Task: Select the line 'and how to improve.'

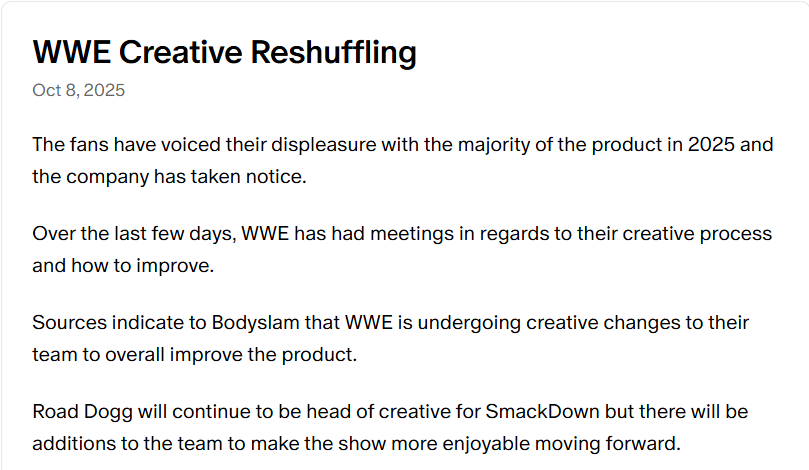Action: point(123,266)
